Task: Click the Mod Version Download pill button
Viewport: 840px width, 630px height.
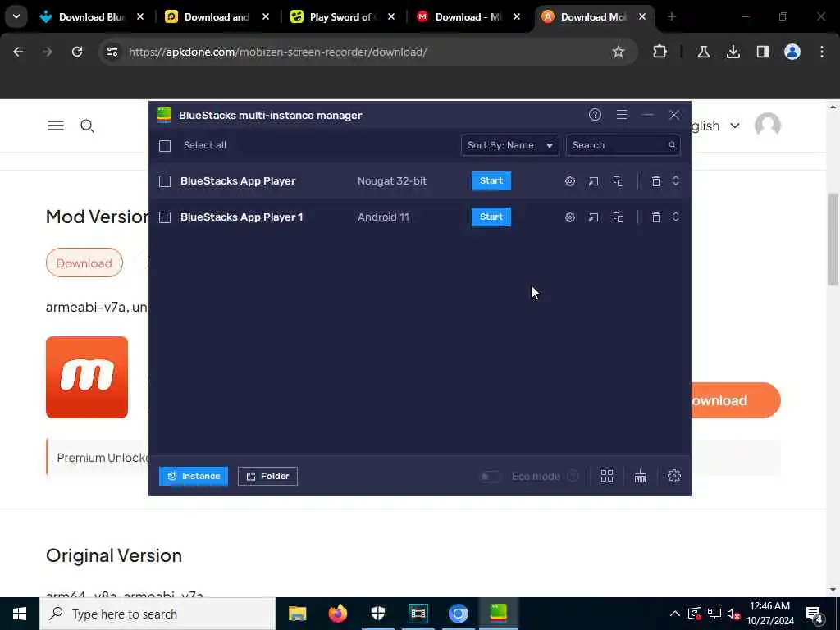Action: [84, 263]
